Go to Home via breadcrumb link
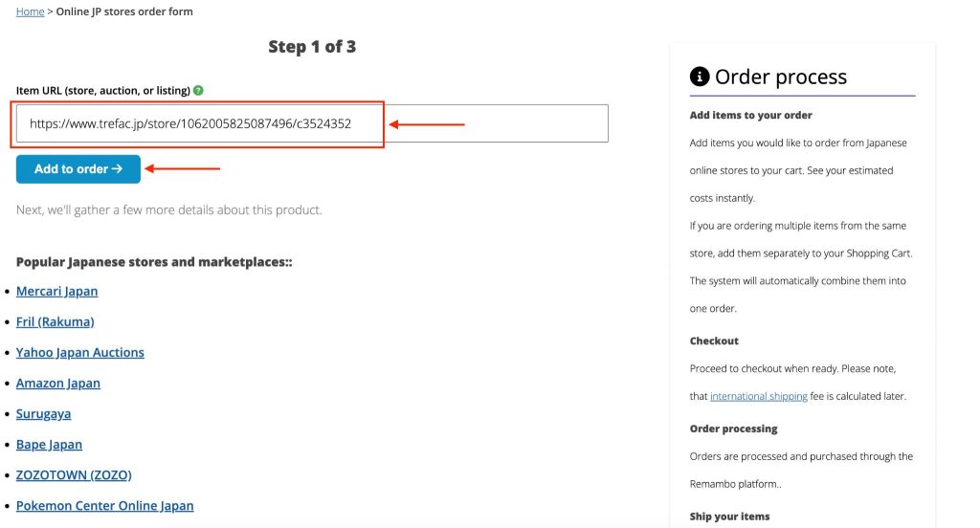This screenshot has height=528, width=980. pyautogui.click(x=30, y=11)
